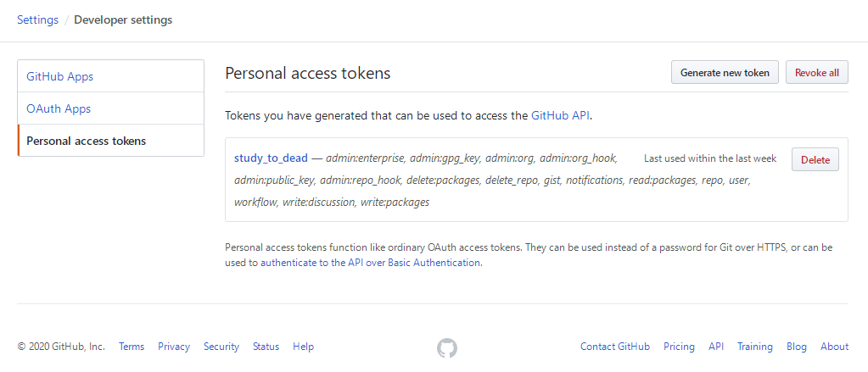Open the Help footer link
The image size is (868, 372).
click(x=303, y=347)
